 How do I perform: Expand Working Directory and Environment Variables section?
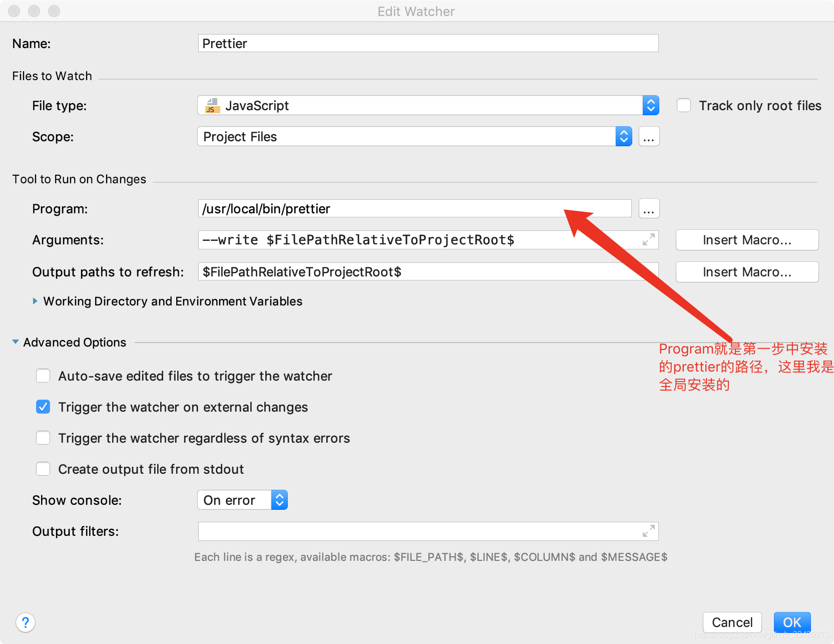35,301
